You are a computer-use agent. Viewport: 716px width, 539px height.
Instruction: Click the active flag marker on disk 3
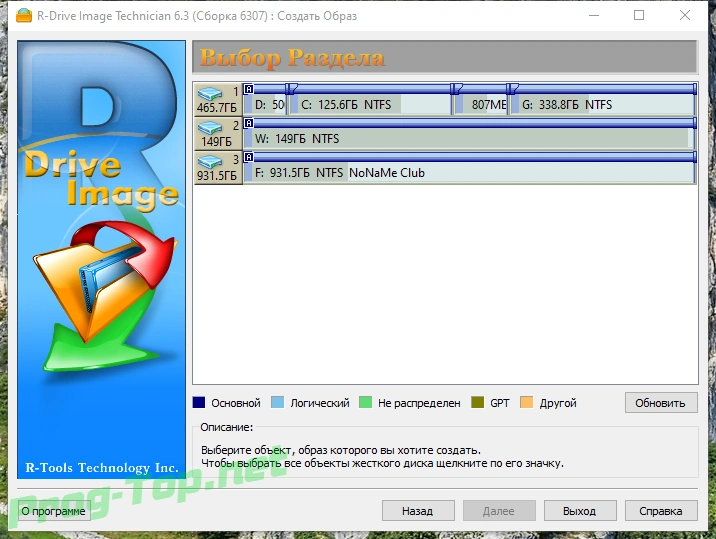[x=248, y=157]
